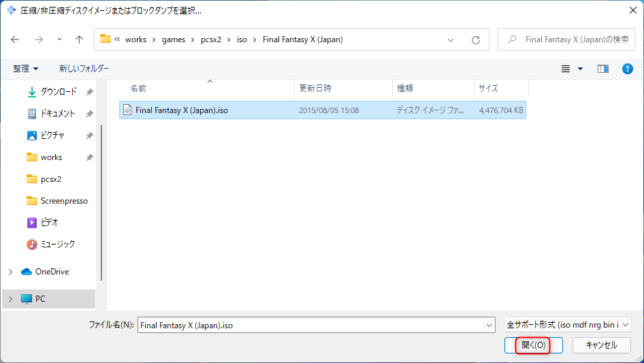Change the view layout icon
The width and height of the screenshot is (644, 363).
click(566, 69)
